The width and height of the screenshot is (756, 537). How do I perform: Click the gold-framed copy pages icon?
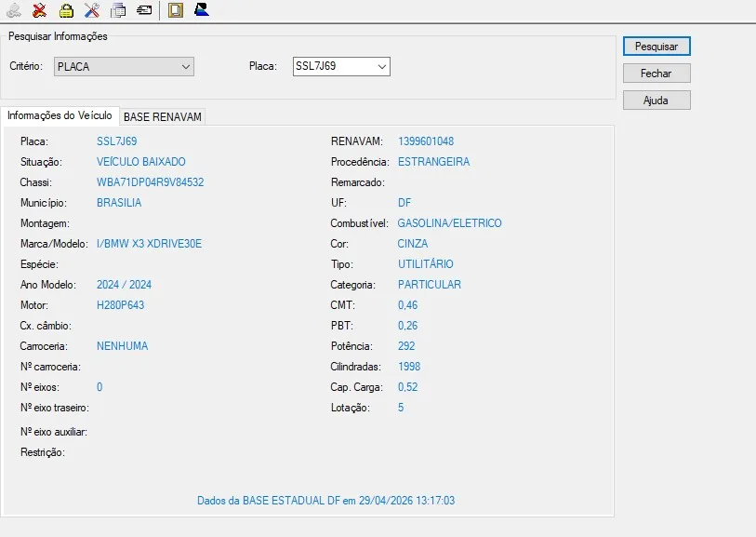(x=176, y=10)
